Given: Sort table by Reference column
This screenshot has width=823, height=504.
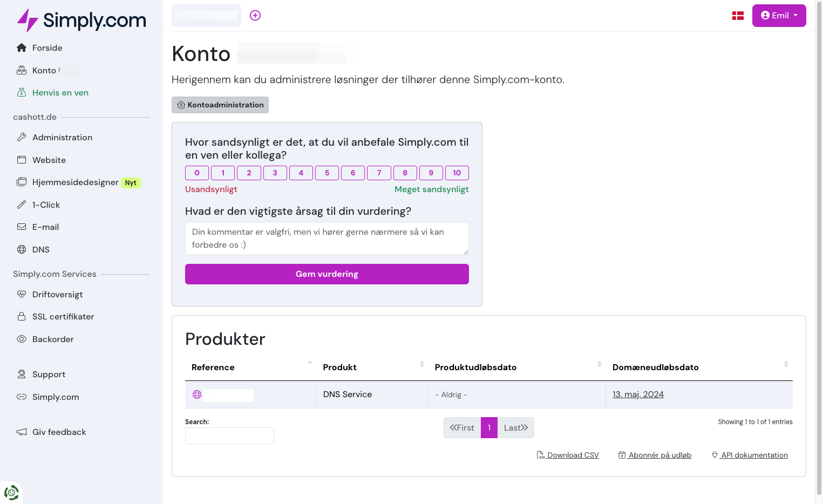Looking at the screenshot, I should 251,367.
